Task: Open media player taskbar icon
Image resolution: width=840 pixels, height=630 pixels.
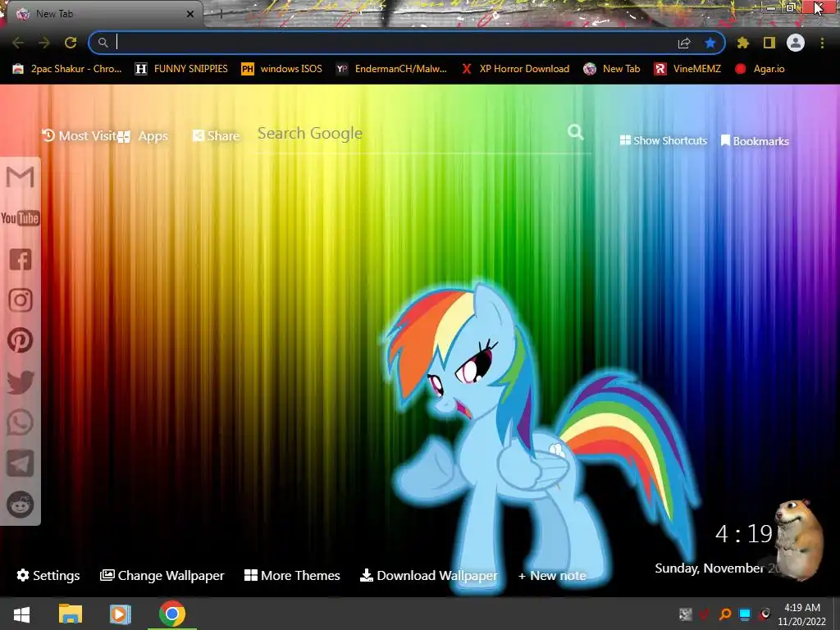Action: [120, 614]
